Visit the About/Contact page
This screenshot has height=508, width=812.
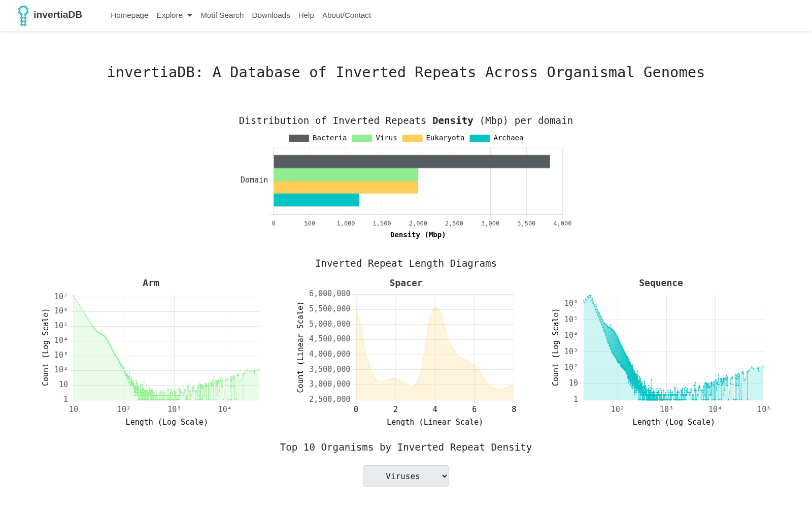[x=347, y=15]
